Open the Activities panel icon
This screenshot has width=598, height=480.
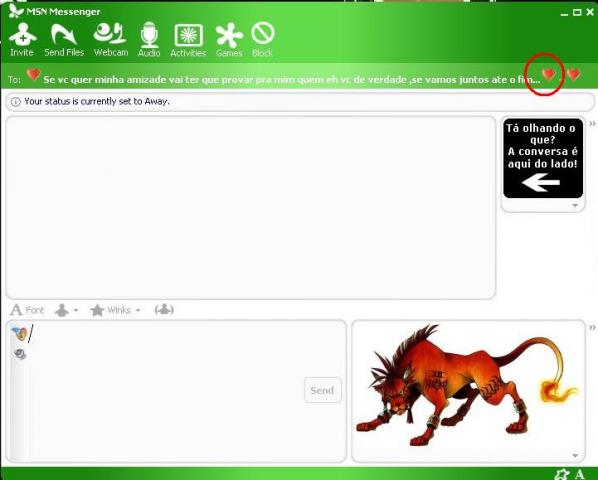(188, 40)
